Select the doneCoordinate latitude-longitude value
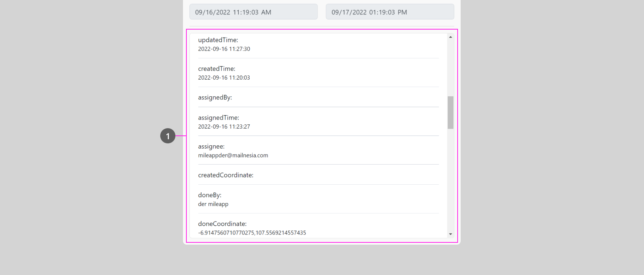The width and height of the screenshot is (644, 275). coord(252,233)
